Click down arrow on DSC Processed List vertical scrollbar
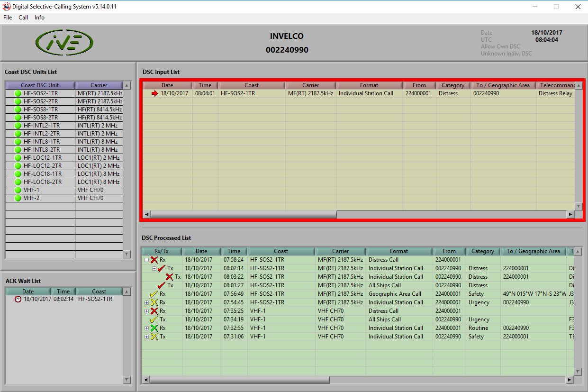Screen dimensions: 588x392 577,372
